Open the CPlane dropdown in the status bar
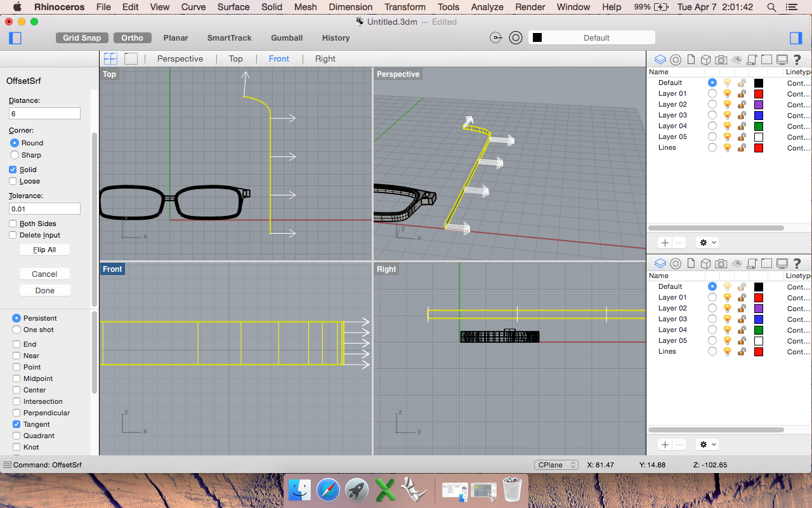 pos(556,465)
